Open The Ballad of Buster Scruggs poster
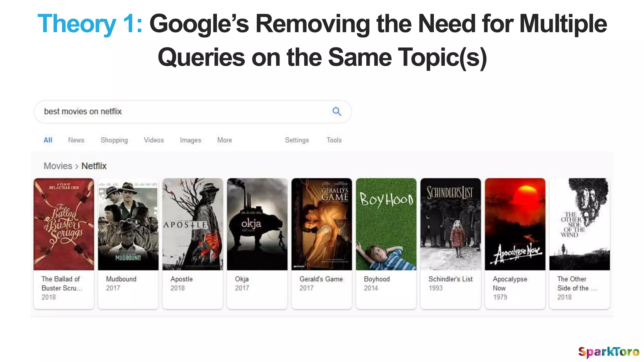The width and height of the screenshot is (644, 362). coord(64,224)
